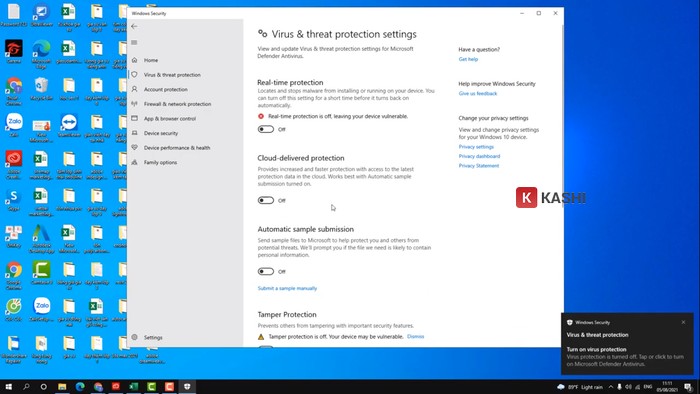Open Device performance & health
700x394 pixels.
(x=177, y=148)
